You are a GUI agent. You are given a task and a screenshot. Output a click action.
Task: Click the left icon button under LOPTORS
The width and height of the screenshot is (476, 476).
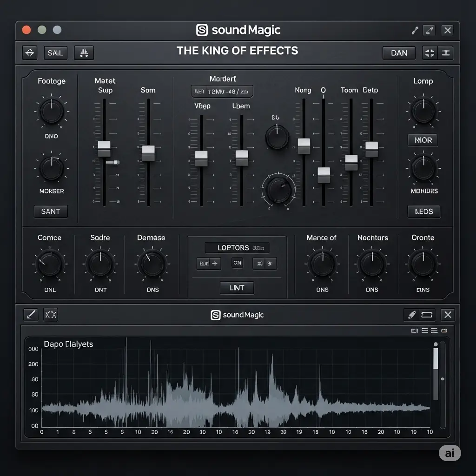209,264
